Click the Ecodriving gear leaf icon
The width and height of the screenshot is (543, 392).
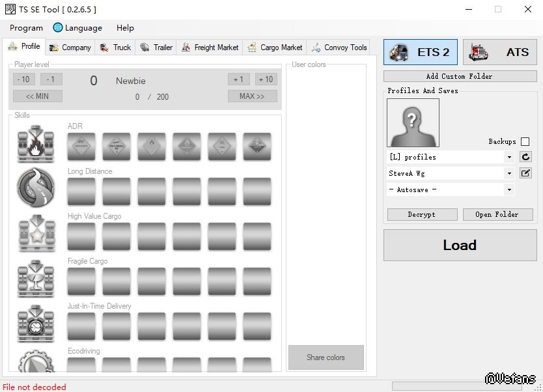tap(36, 361)
